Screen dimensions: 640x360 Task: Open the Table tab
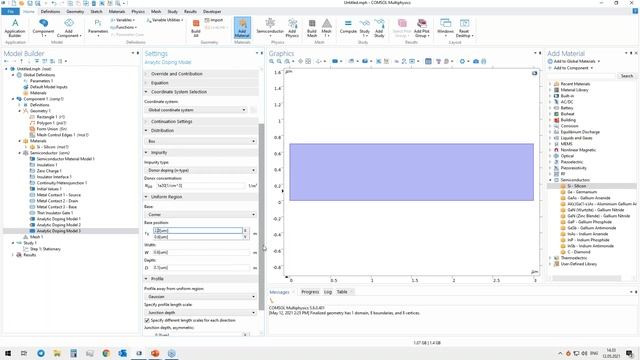[x=342, y=292]
